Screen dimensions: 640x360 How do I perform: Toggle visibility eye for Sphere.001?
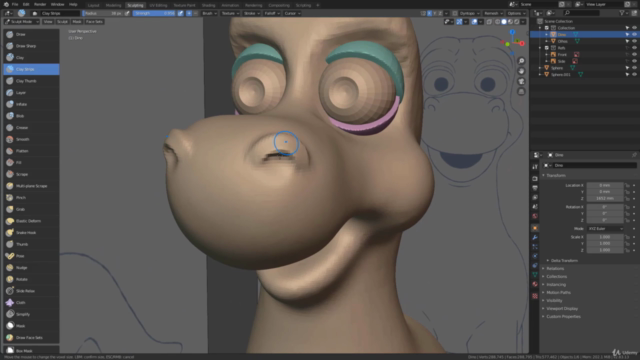[634, 75]
